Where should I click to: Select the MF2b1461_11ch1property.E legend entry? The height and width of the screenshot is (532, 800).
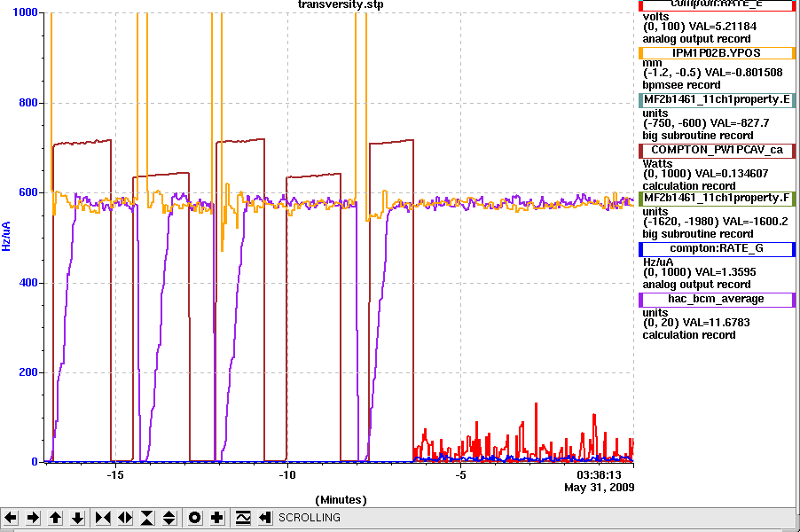[x=717, y=99]
